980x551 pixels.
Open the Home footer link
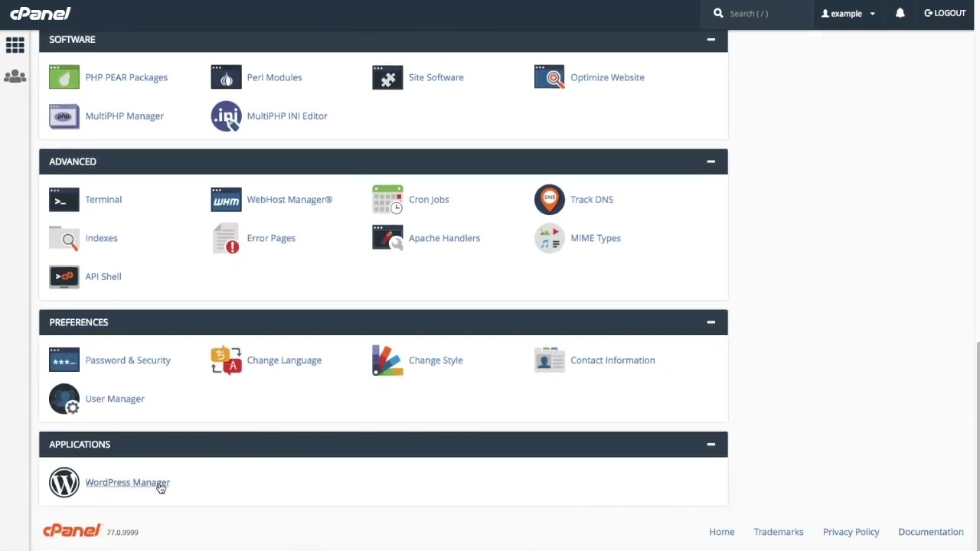(721, 532)
